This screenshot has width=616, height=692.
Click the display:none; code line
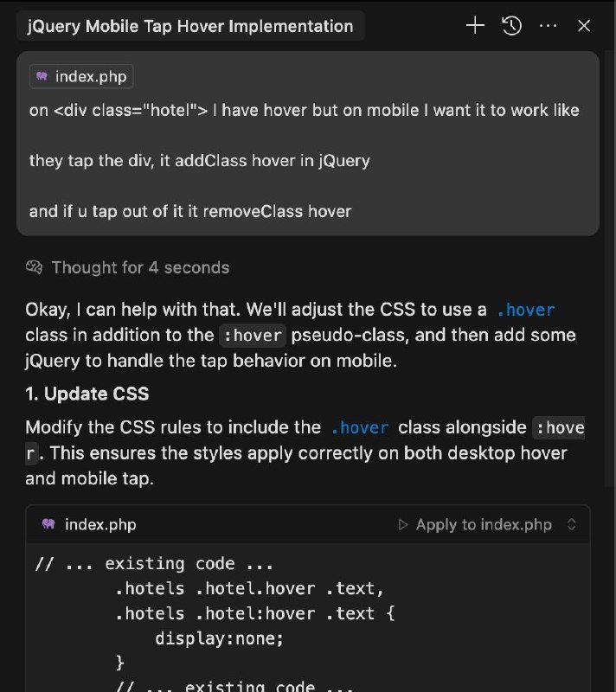pos(220,639)
